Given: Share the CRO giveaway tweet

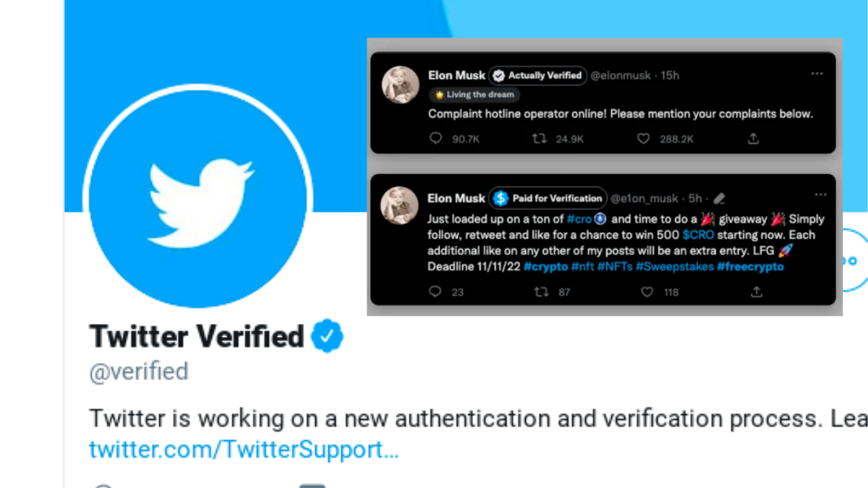Looking at the screenshot, I should tap(757, 291).
